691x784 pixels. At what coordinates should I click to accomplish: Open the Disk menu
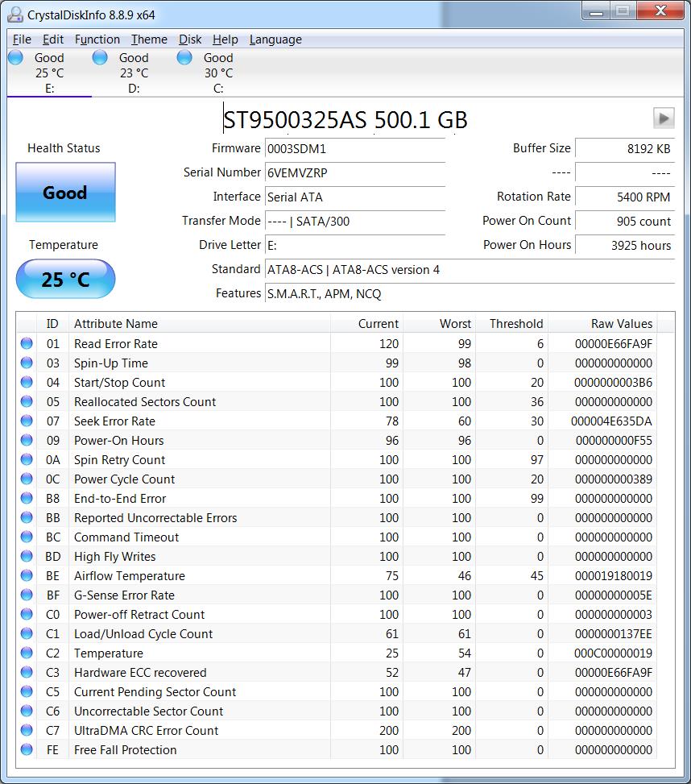(x=190, y=39)
